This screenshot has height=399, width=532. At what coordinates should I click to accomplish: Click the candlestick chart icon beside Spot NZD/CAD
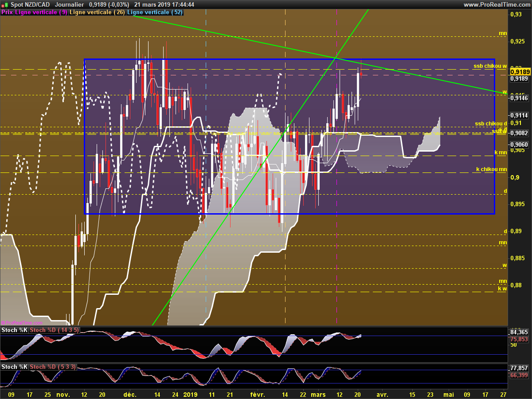5,4
